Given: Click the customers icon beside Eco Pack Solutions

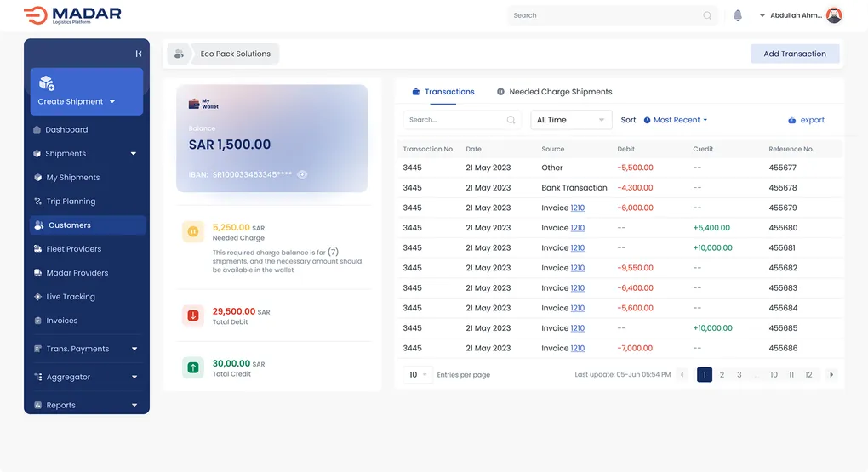Looking at the screenshot, I should point(179,54).
